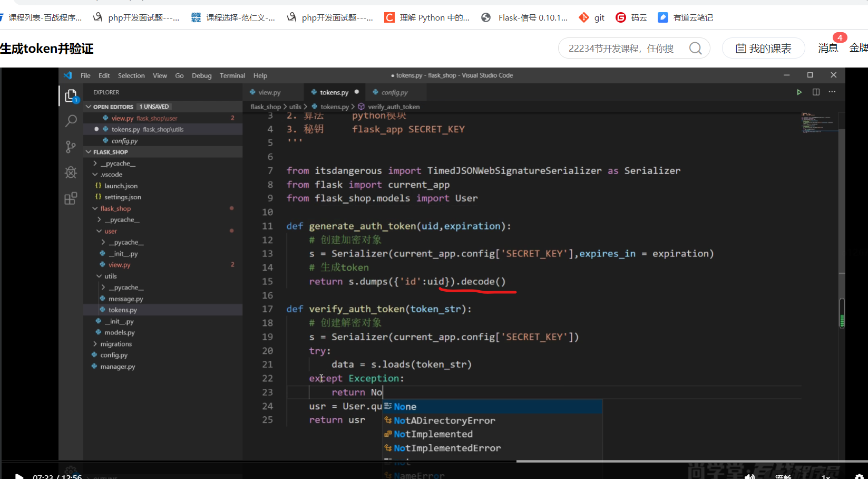
Task: Open the Debug menu
Action: pos(201,75)
